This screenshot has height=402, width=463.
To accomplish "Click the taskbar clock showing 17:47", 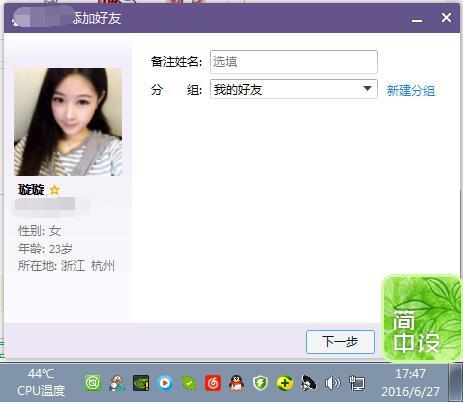I will point(410,382).
